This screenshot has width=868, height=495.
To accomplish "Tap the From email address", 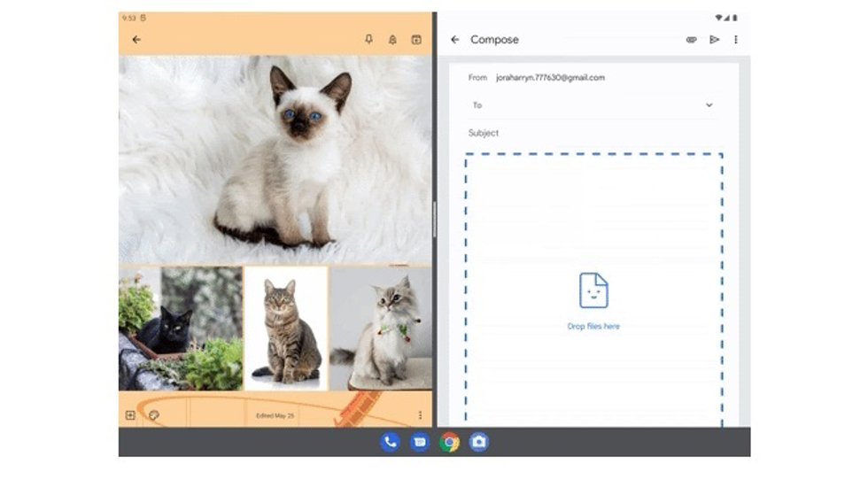I will pyautogui.click(x=550, y=78).
